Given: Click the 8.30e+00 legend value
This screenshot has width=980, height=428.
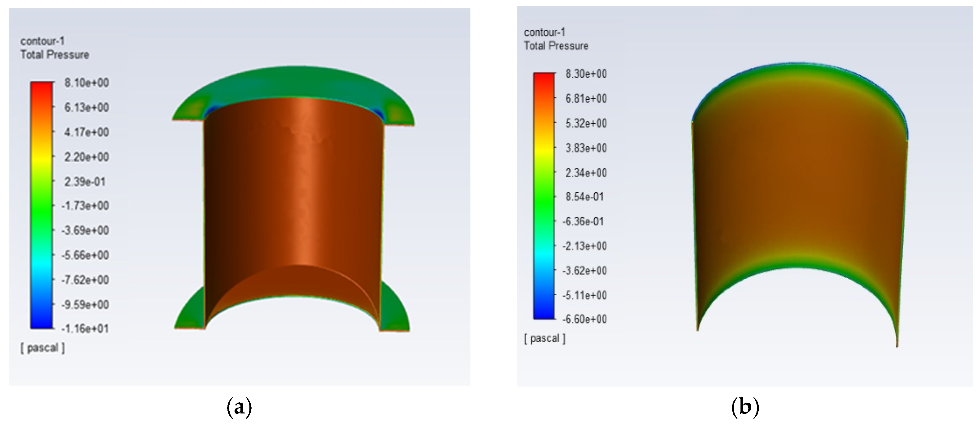Looking at the screenshot, I should (586, 74).
